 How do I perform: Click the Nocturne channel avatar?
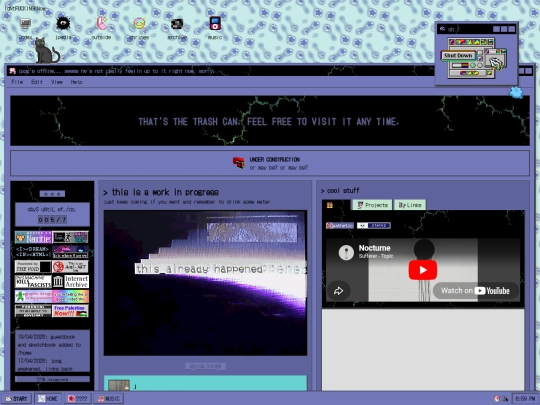[346, 252]
